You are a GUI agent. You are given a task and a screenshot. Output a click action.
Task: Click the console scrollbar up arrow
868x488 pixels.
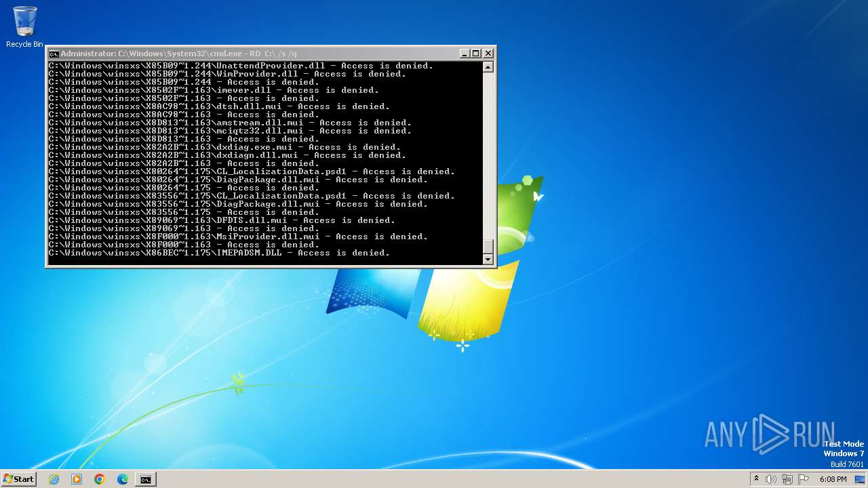point(488,66)
